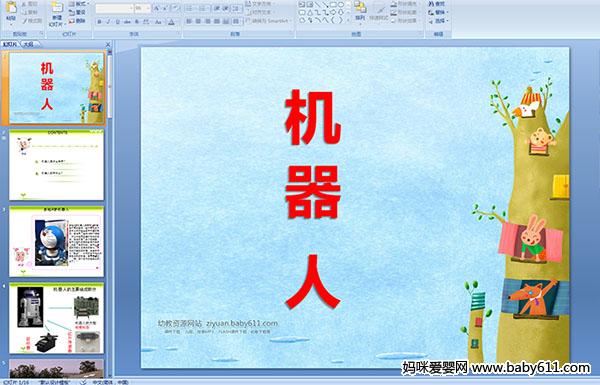The image size is (600, 385).
Task: Toggle Italic formatting
Action: click(108, 22)
